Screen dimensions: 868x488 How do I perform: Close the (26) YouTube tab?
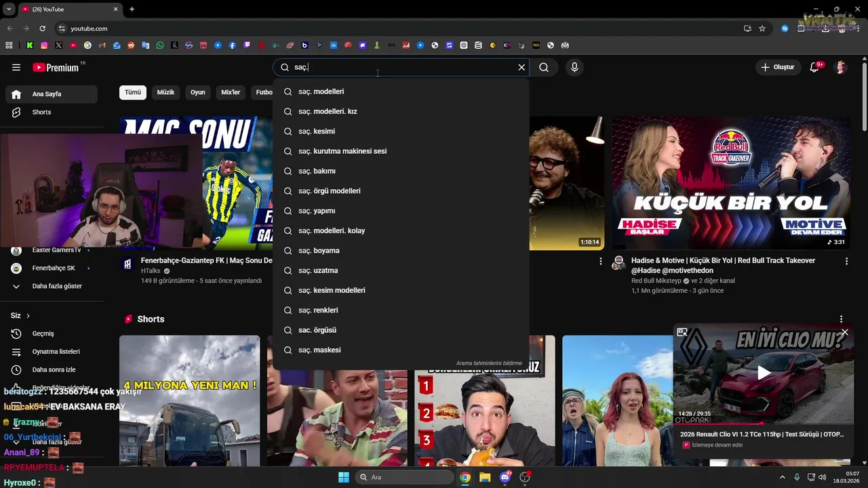point(115,9)
